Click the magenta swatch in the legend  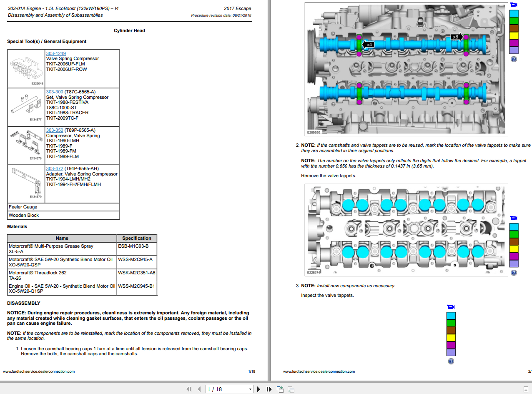coord(513,43)
